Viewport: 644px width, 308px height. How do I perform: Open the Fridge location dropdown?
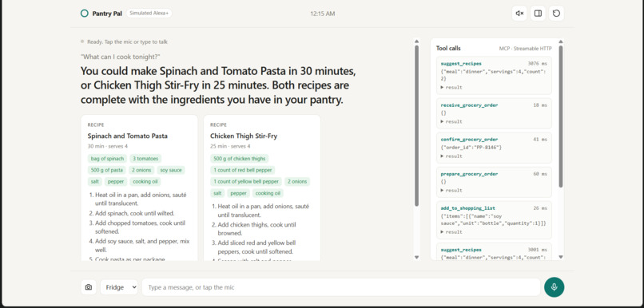119,287
